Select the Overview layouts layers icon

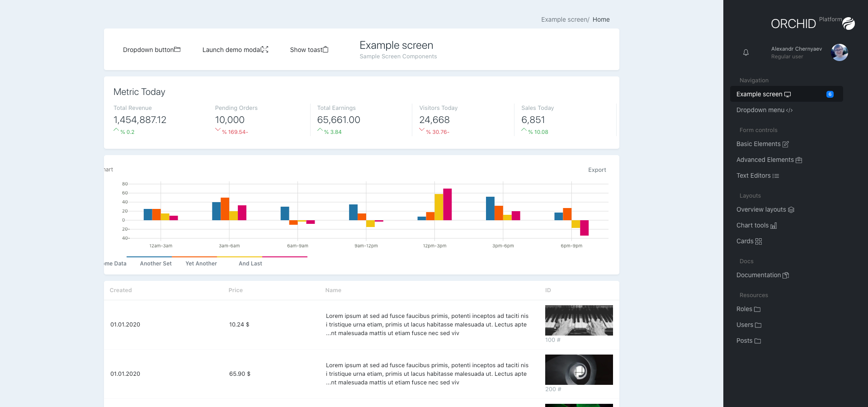(x=791, y=209)
